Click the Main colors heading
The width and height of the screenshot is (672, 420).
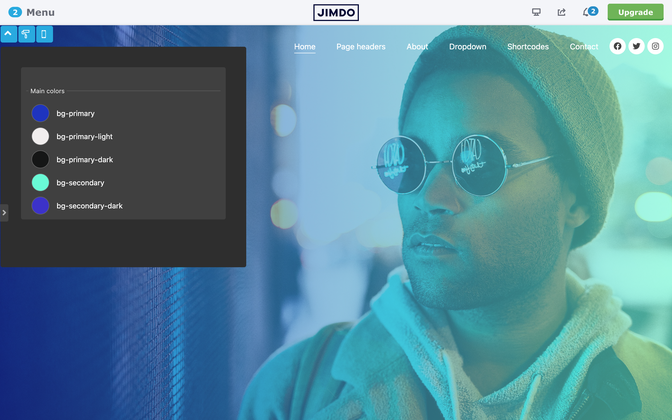click(47, 91)
